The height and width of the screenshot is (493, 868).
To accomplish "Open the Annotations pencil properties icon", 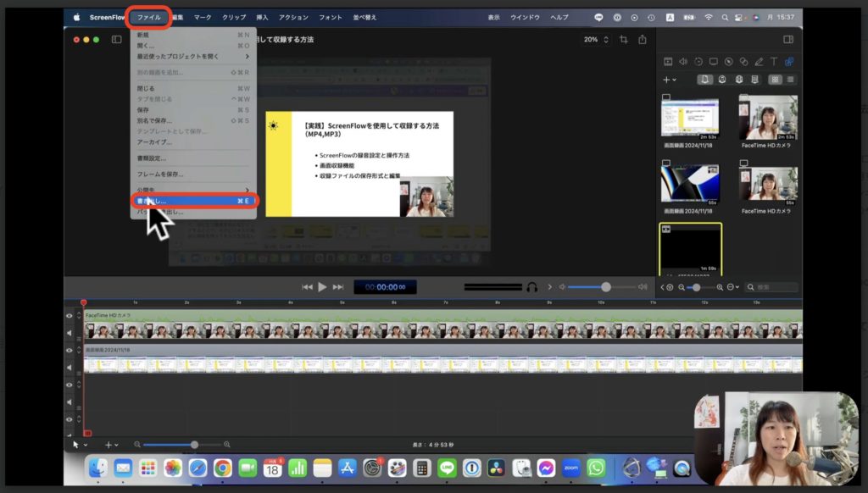I will pos(759,62).
